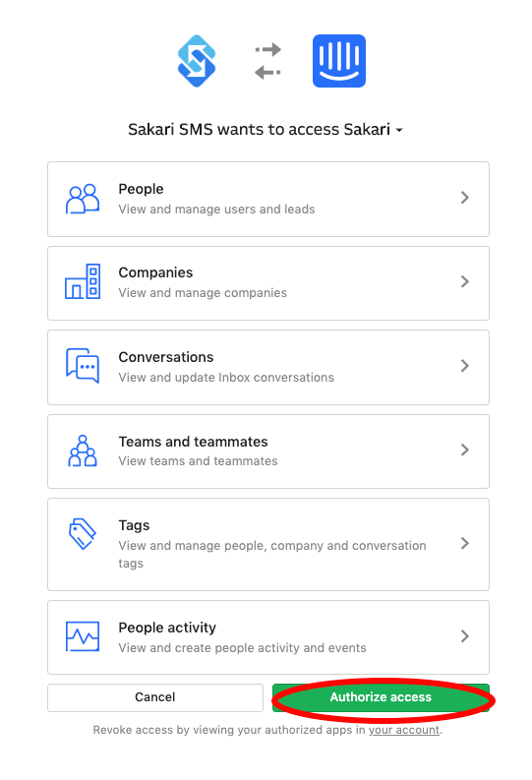Screen dimensions: 532x780
Task: Click the People activity chart icon
Action: pyautogui.click(x=83, y=636)
